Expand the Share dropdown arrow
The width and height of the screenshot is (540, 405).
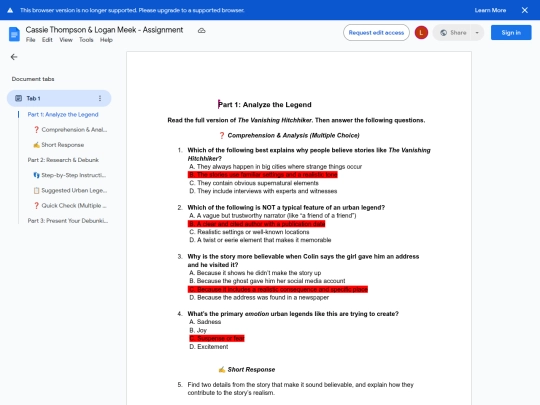pyautogui.click(x=477, y=33)
